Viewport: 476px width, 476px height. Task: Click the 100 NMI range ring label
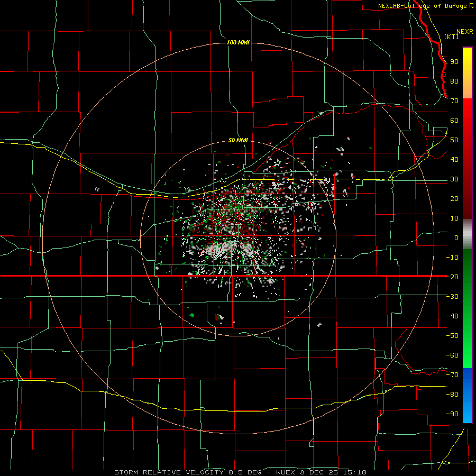pyautogui.click(x=238, y=42)
